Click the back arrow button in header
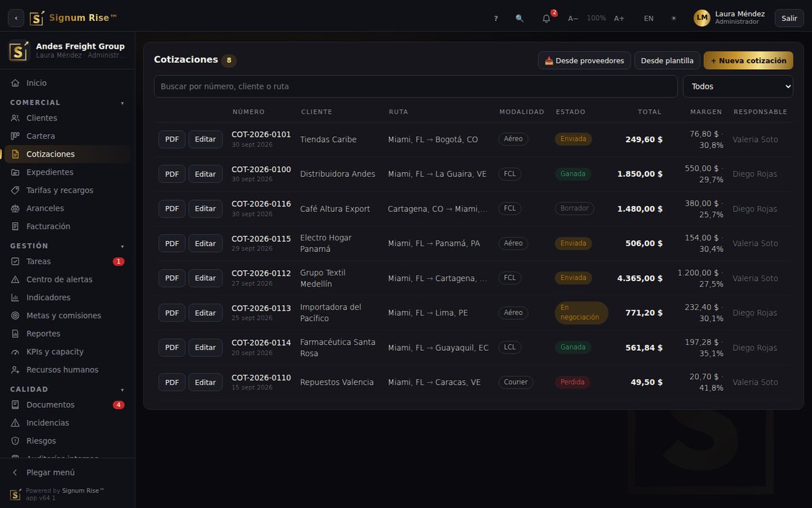The image size is (812, 508). [x=16, y=18]
